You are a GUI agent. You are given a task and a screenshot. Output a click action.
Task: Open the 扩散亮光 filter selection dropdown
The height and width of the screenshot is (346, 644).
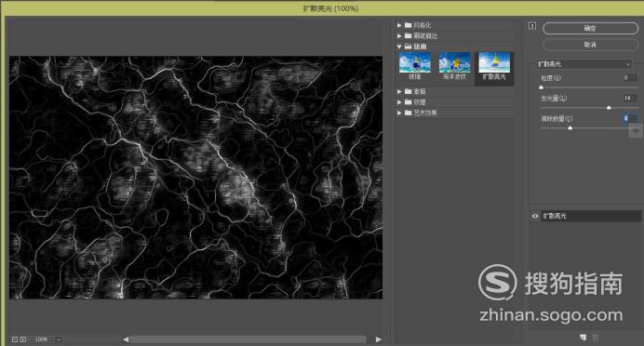584,64
